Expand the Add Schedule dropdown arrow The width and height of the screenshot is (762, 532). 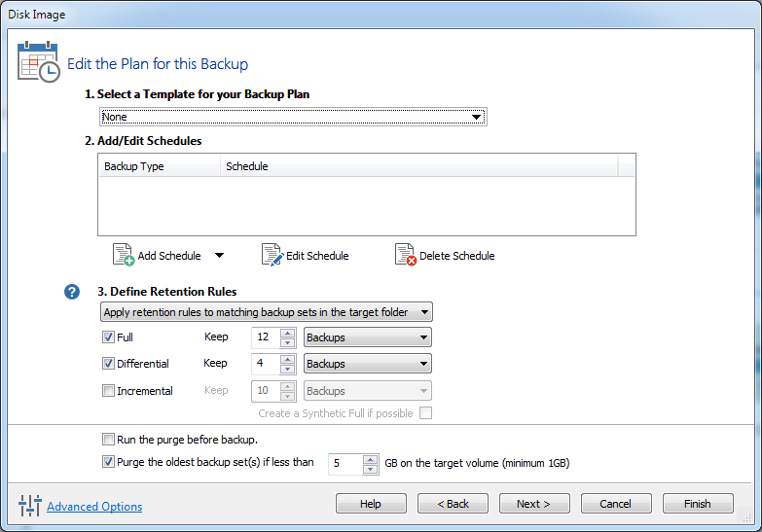pos(219,256)
